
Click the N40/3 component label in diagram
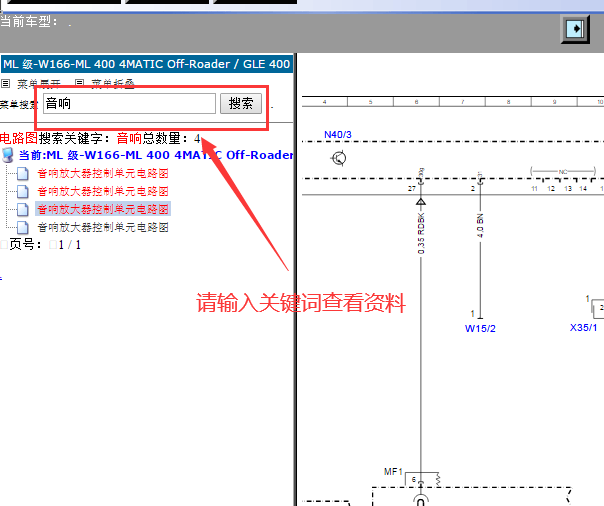click(338, 135)
